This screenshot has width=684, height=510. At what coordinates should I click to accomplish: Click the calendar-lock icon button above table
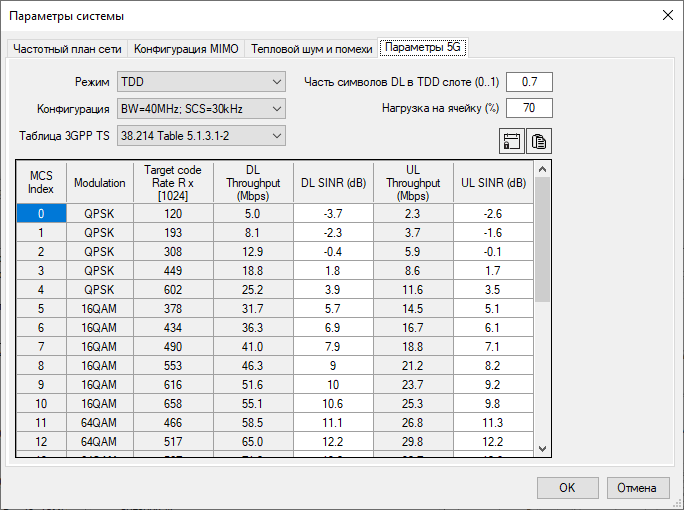pyautogui.click(x=512, y=141)
